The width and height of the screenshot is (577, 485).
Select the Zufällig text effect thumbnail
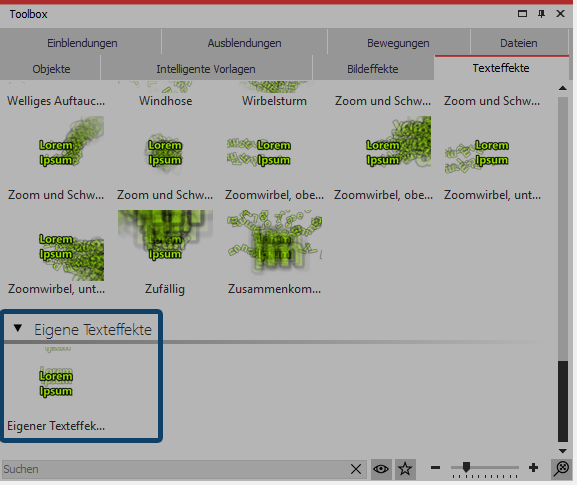[x=165, y=245]
